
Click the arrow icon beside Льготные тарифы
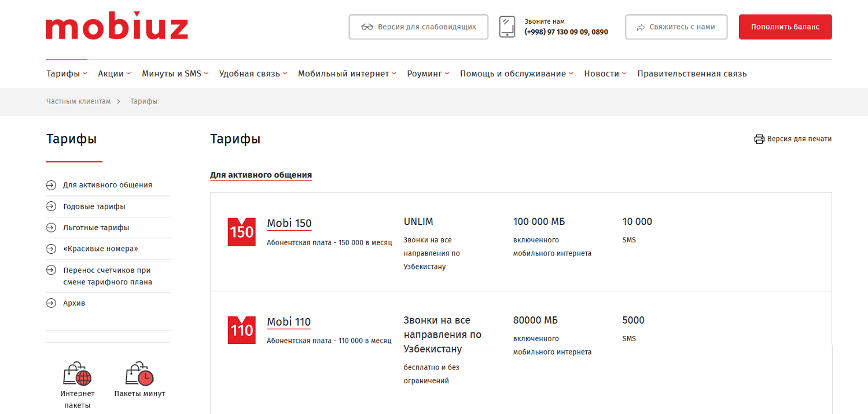[51, 228]
